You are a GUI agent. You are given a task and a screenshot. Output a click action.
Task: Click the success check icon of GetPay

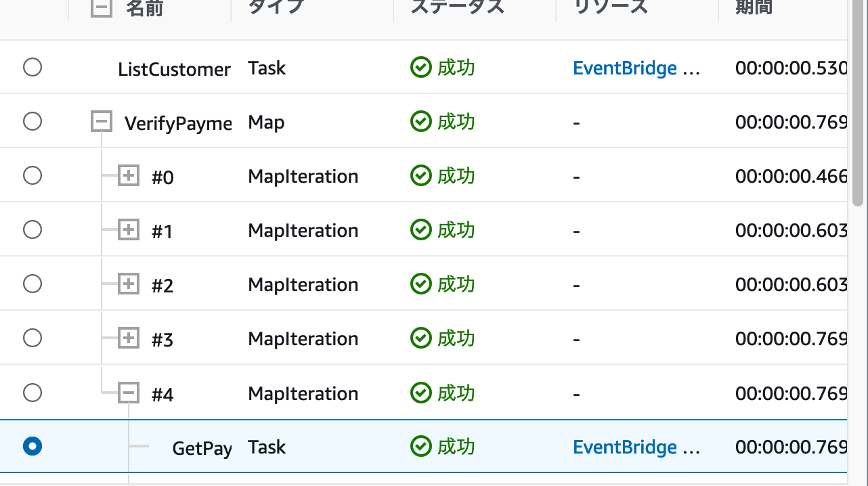(421, 447)
